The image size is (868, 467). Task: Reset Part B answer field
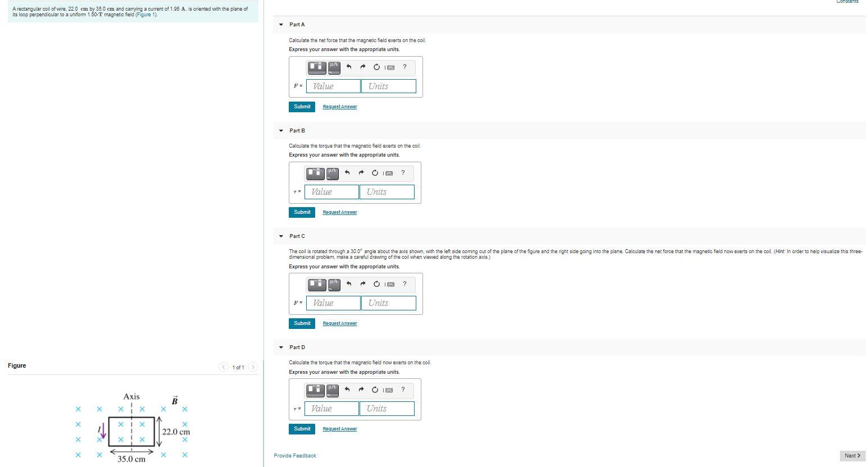(x=375, y=173)
